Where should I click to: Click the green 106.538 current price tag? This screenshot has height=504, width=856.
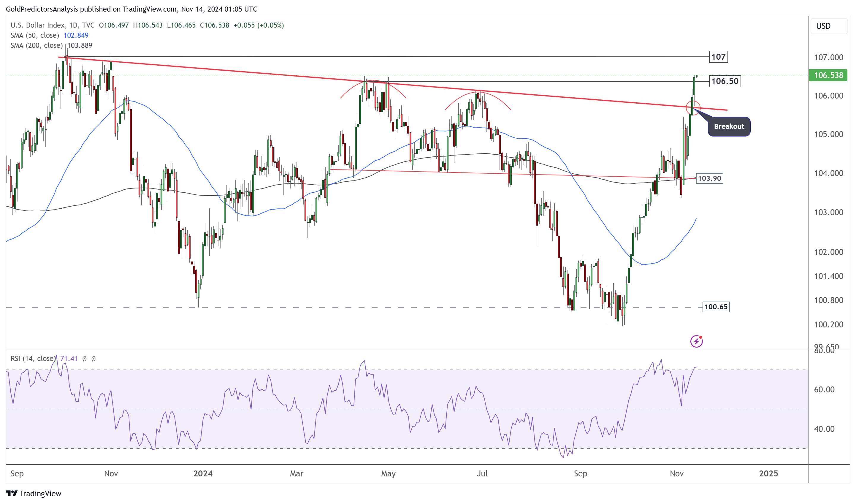828,75
